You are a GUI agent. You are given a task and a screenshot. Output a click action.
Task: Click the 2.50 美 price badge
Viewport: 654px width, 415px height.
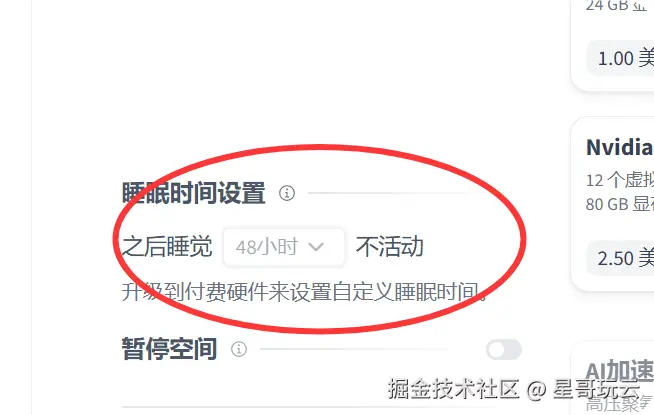point(621,258)
